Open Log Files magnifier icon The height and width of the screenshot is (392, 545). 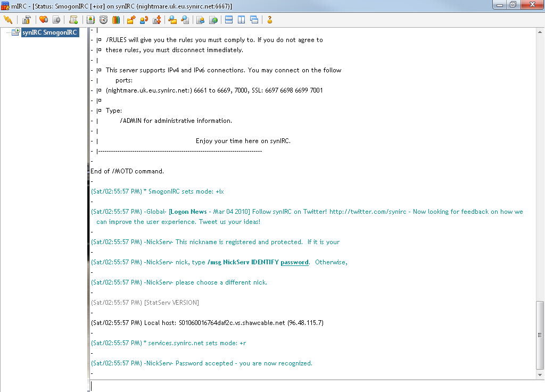pyautogui.click(x=185, y=20)
